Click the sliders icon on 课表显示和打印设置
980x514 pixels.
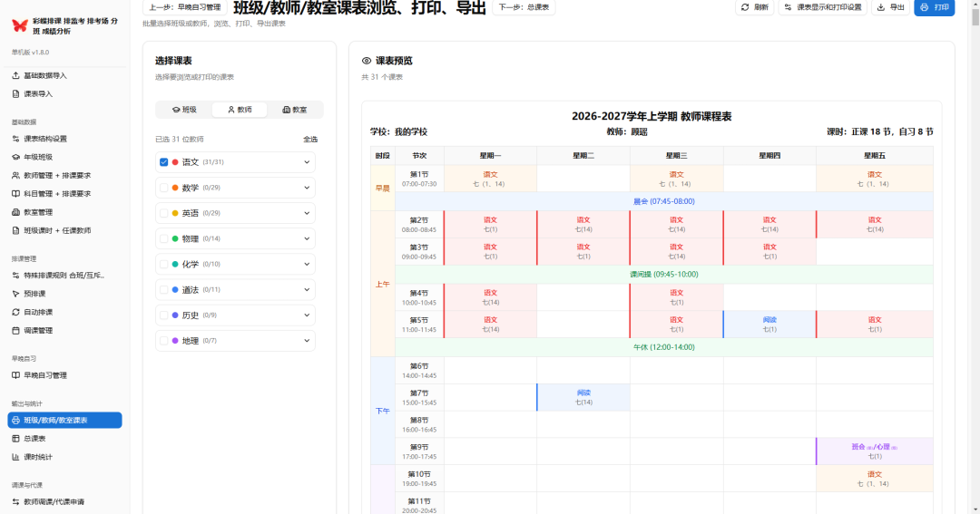[x=789, y=7]
